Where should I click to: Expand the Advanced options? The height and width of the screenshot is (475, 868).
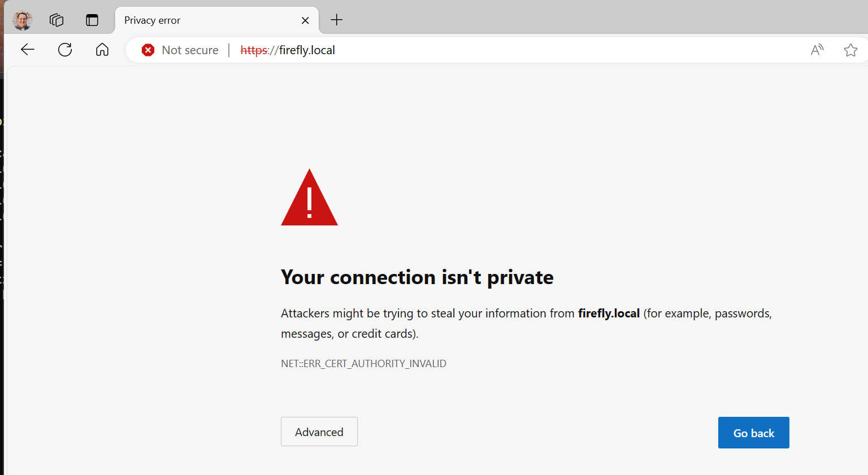pos(319,432)
